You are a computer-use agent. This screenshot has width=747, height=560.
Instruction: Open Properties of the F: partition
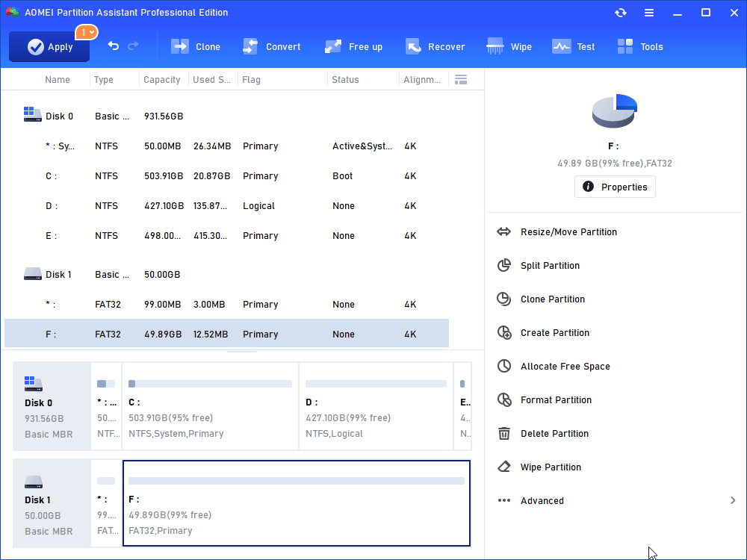[615, 187]
